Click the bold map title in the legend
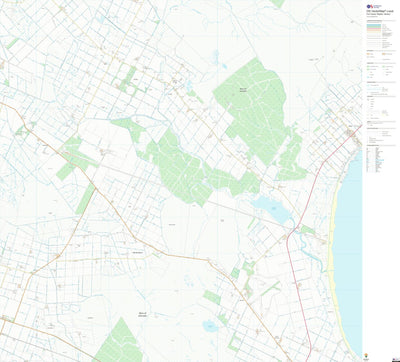Screen dimensions: 400x362 click(x=380, y=11)
